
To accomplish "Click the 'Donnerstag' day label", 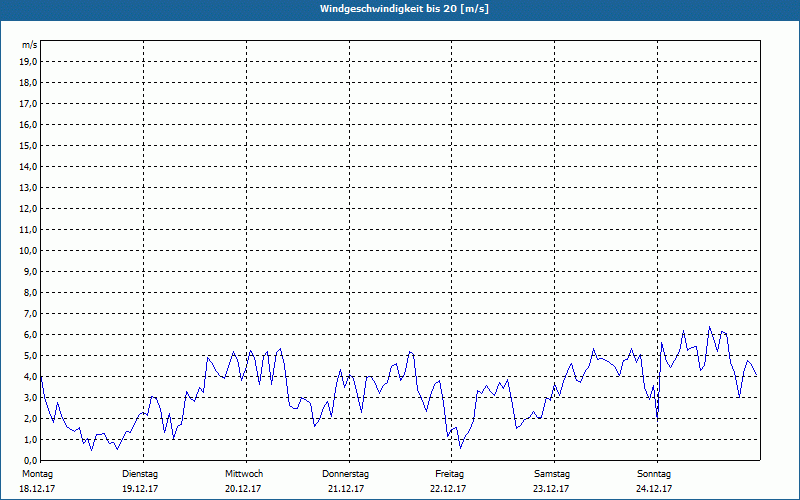I will point(345,474).
